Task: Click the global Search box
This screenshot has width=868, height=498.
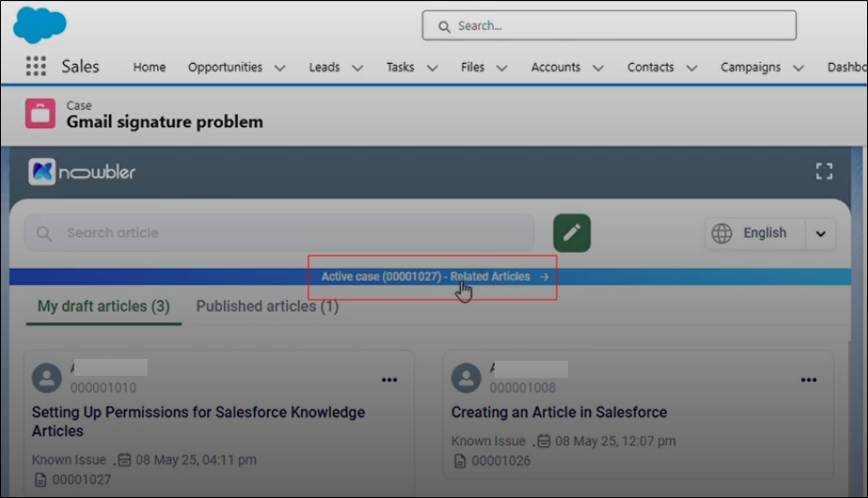Action: point(609,25)
